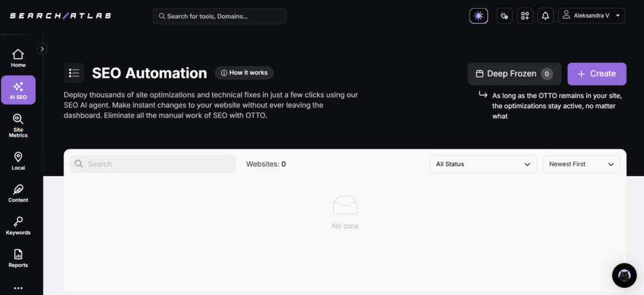644x295 pixels.
Task: Open Keywords in the sidebar
Action: (18, 226)
